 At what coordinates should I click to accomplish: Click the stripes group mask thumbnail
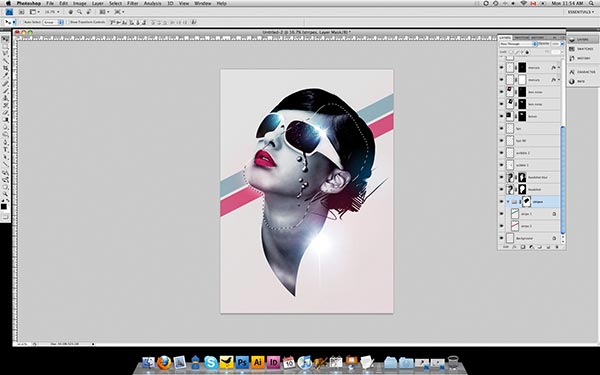527,202
